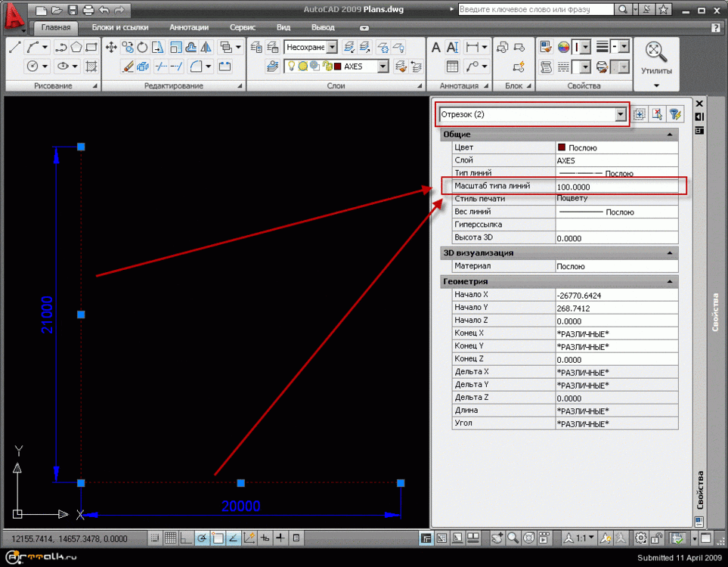The width and height of the screenshot is (728, 567).
Task: Open the Match Properties tool
Action: point(547,48)
